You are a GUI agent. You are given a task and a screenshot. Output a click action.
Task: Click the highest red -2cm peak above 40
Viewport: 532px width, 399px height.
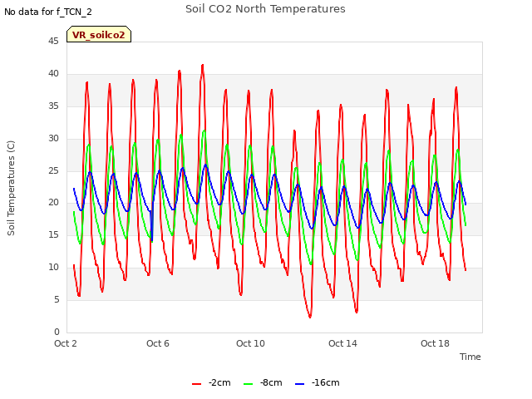pyautogui.click(x=203, y=65)
